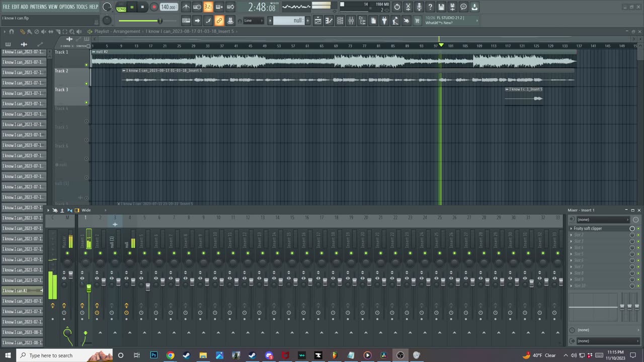
Task: Toggle the step edit arrow icon
Action: [197, 21]
